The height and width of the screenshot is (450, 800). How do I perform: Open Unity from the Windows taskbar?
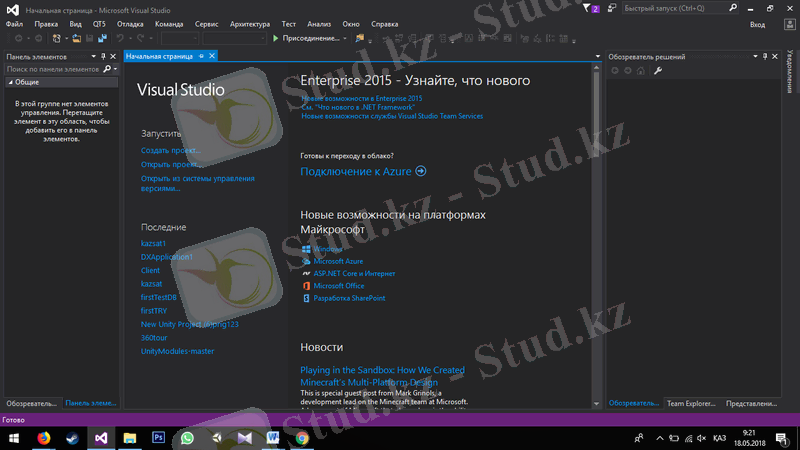216,438
